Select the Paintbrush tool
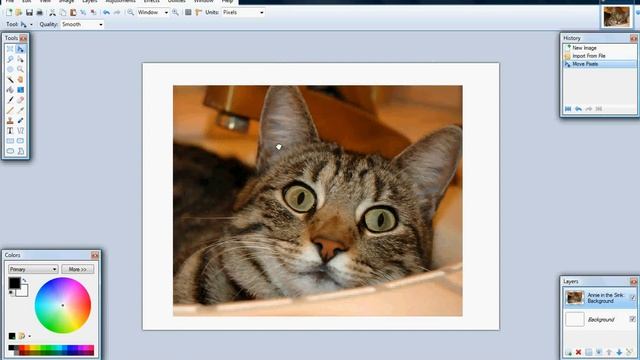This screenshot has height=360, width=640. click(10, 100)
